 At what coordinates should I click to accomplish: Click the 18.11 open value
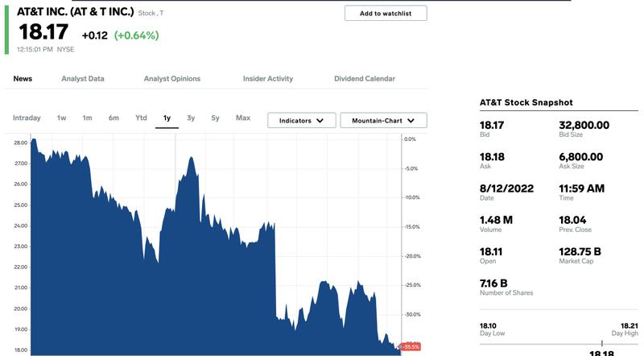(x=491, y=252)
